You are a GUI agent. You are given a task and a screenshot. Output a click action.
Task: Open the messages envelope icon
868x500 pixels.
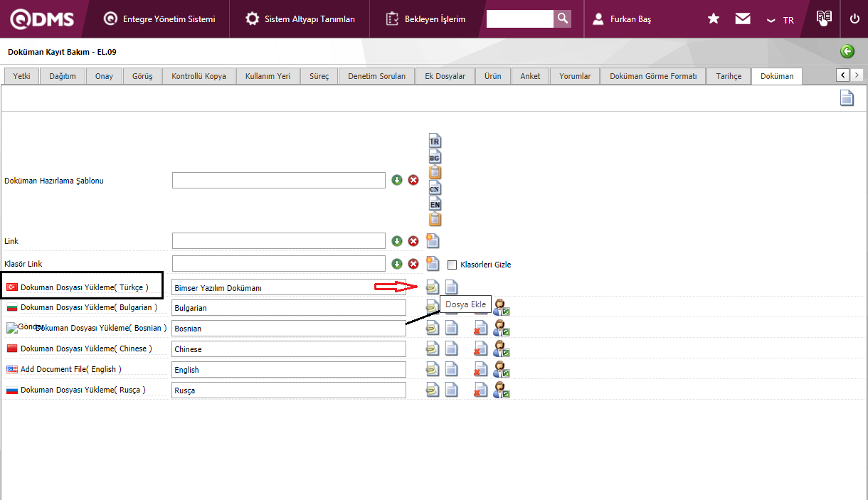pyautogui.click(x=743, y=19)
